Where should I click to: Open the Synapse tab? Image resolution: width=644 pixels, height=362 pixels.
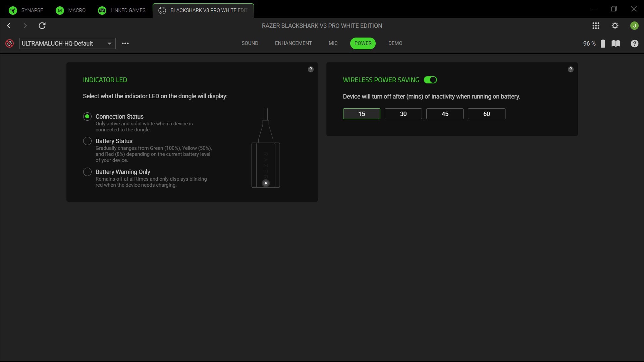click(x=26, y=10)
